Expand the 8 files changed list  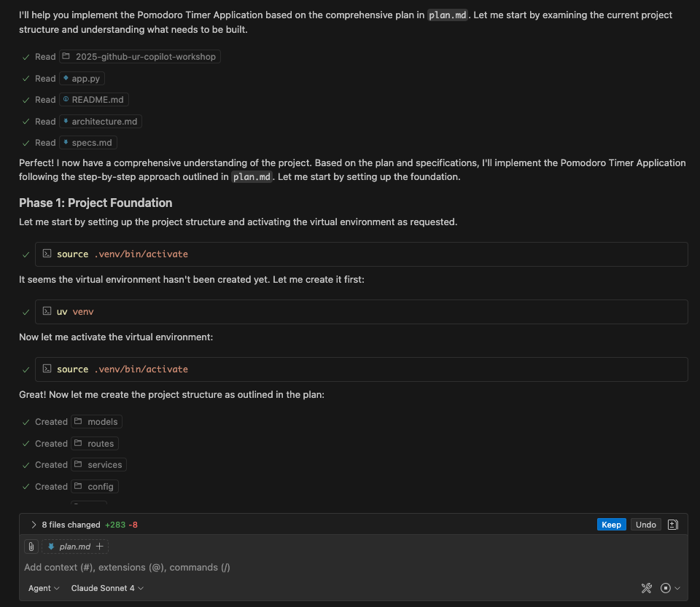pyautogui.click(x=34, y=524)
